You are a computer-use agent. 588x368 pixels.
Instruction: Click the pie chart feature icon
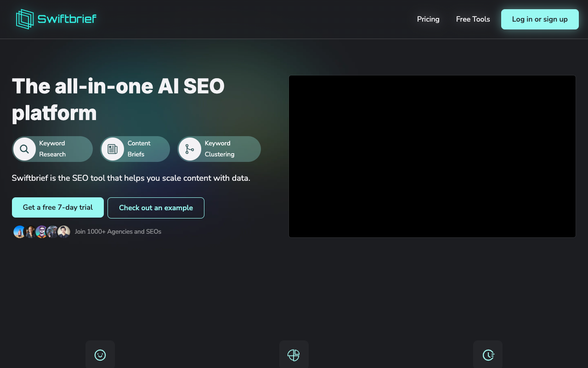coord(294,355)
